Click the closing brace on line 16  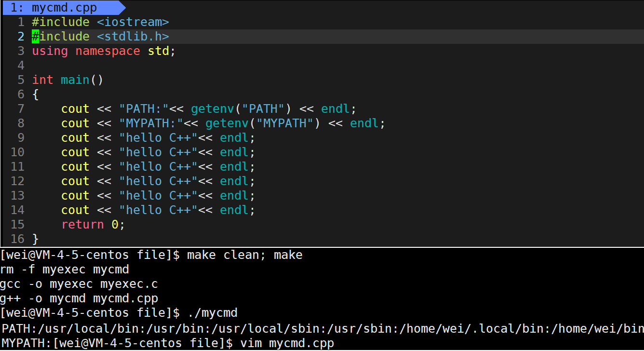pos(35,239)
